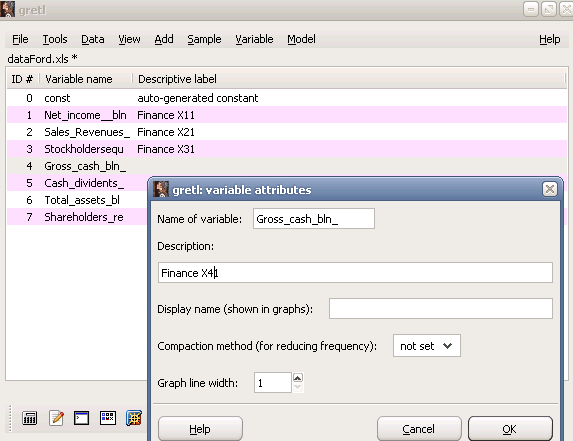Sort by ID # column header

coord(22,79)
